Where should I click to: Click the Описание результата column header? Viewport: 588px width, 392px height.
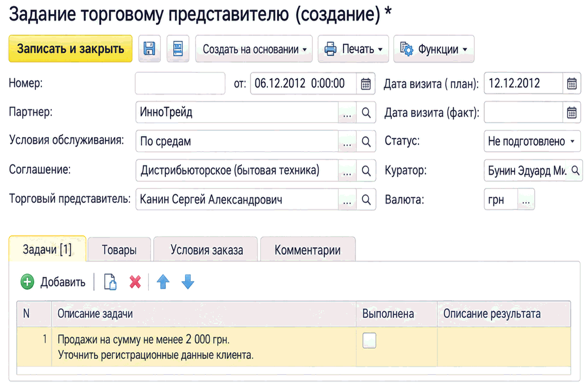coord(504,314)
